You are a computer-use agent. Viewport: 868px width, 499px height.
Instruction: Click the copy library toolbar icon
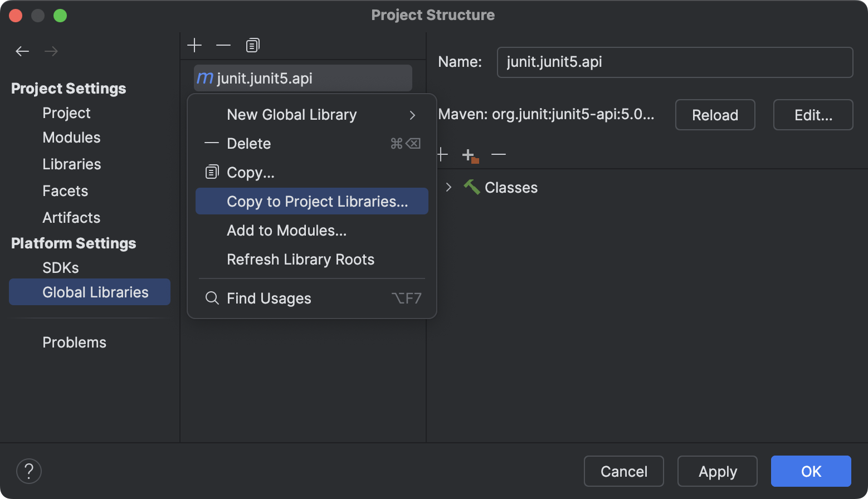[x=252, y=45]
